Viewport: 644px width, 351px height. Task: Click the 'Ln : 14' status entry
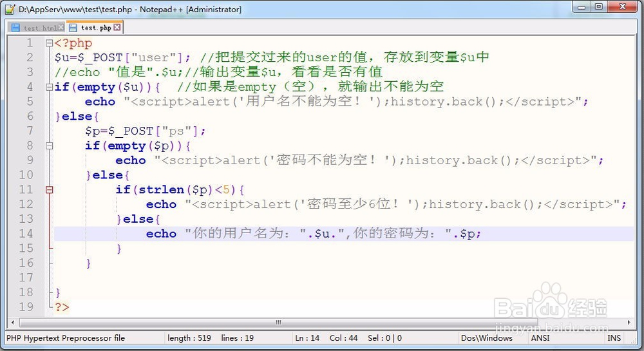(307, 338)
